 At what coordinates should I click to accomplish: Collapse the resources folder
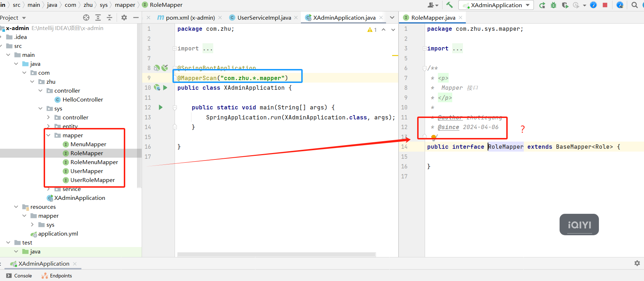click(16, 207)
